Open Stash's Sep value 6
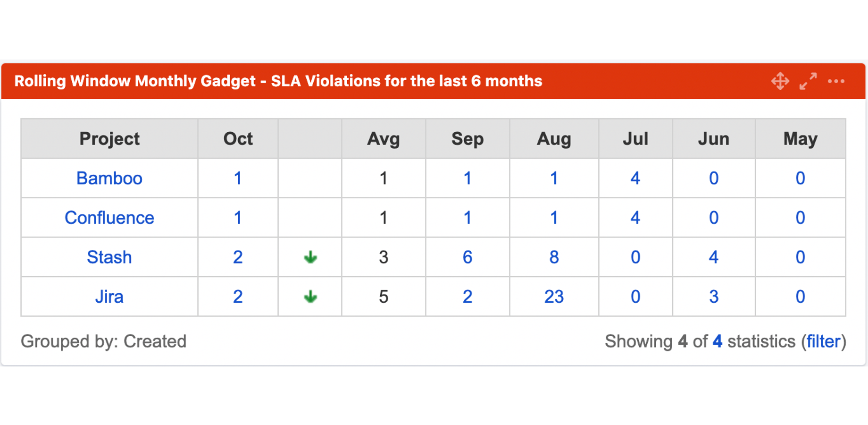This screenshot has height=425, width=868. 467,257
